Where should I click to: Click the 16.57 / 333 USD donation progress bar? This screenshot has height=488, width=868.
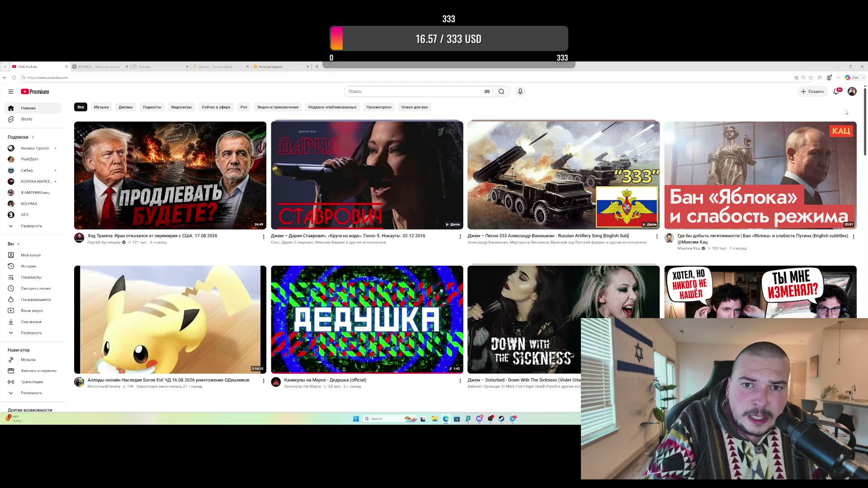[448, 38]
